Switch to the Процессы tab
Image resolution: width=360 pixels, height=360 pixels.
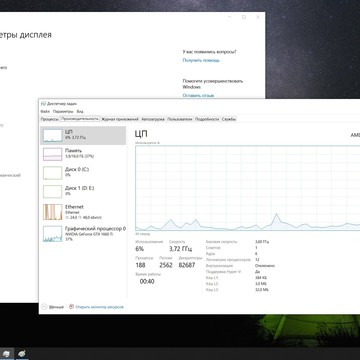click(x=49, y=119)
